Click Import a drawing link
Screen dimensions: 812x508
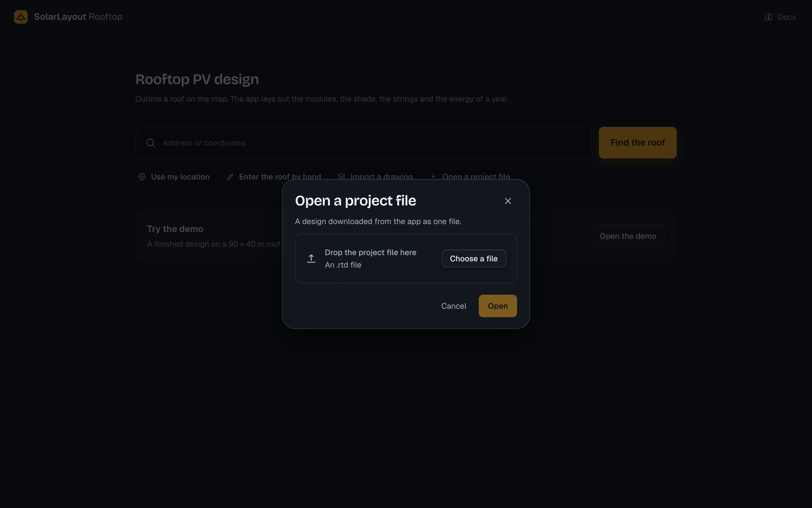[x=375, y=177]
